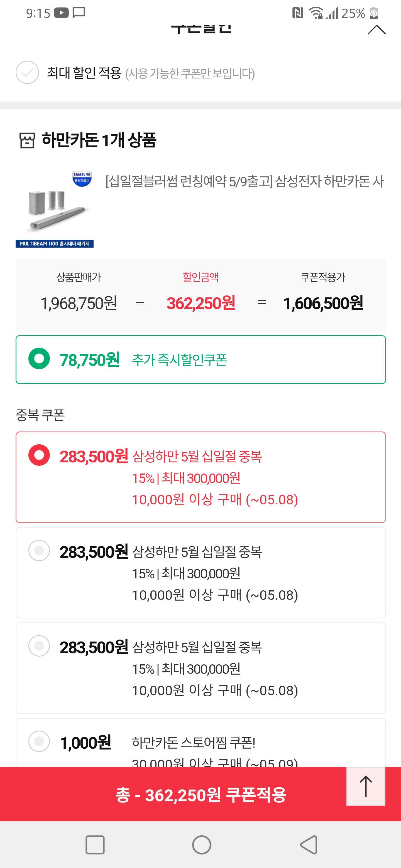Tap the Android back button
The height and width of the screenshot is (868, 401).
point(309,845)
